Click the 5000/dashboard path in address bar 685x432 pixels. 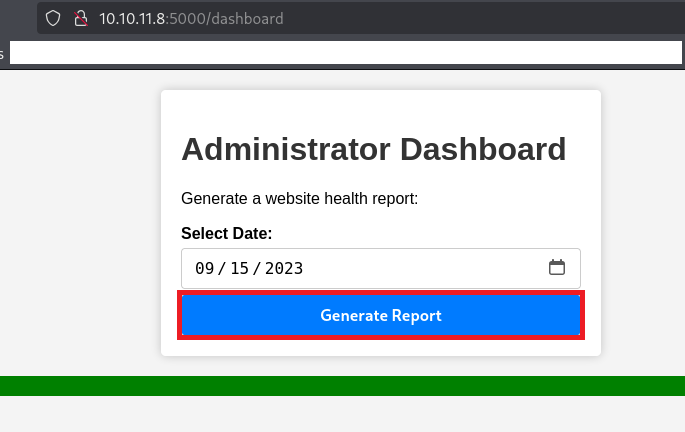pyautogui.click(x=229, y=18)
